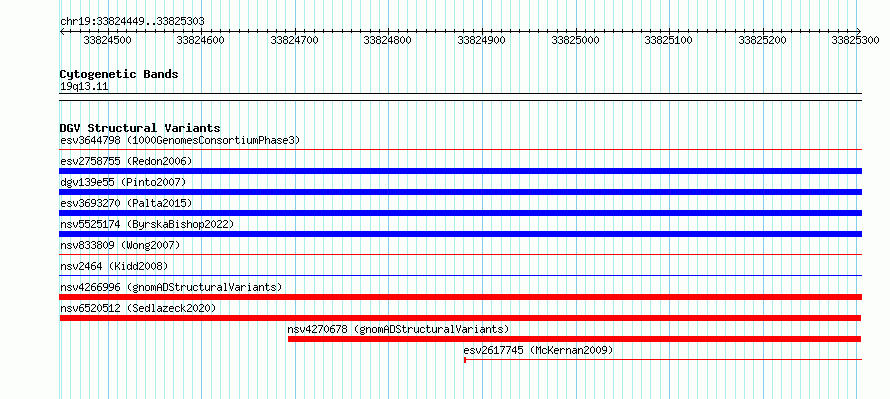Image resolution: width=890 pixels, height=399 pixels.
Task: Select the thin red line under esv3644798
Action: 461,150
